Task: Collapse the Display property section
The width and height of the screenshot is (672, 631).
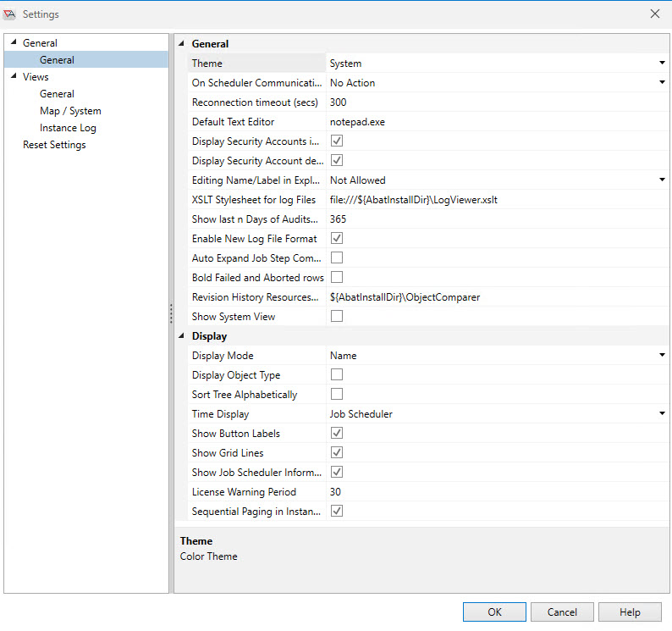Action: tap(182, 336)
